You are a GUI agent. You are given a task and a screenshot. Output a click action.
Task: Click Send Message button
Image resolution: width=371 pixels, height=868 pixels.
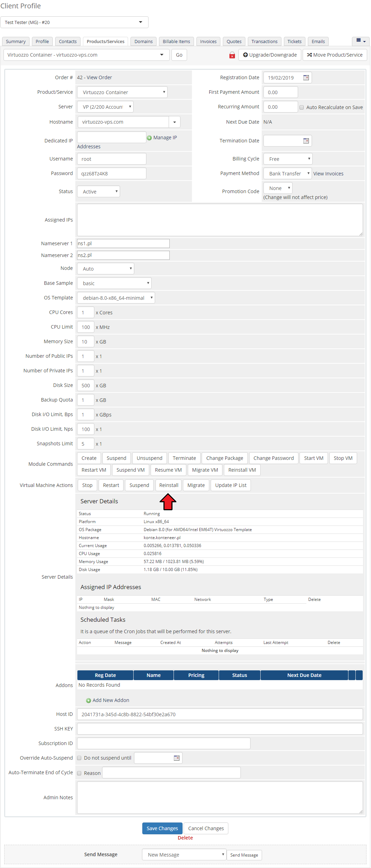244,855
